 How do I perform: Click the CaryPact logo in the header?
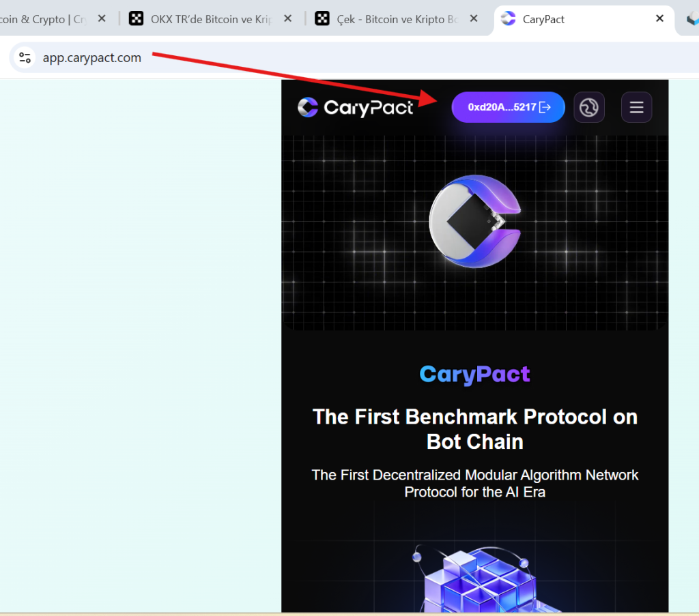[355, 107]
